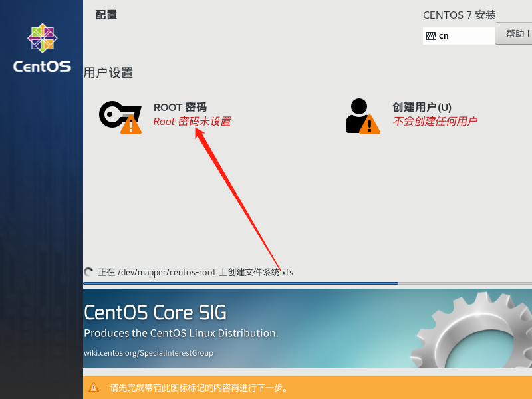
Task: Click 'Produces the CentOS Linux Distribution.' text
Action: click(x=181, y=333)
